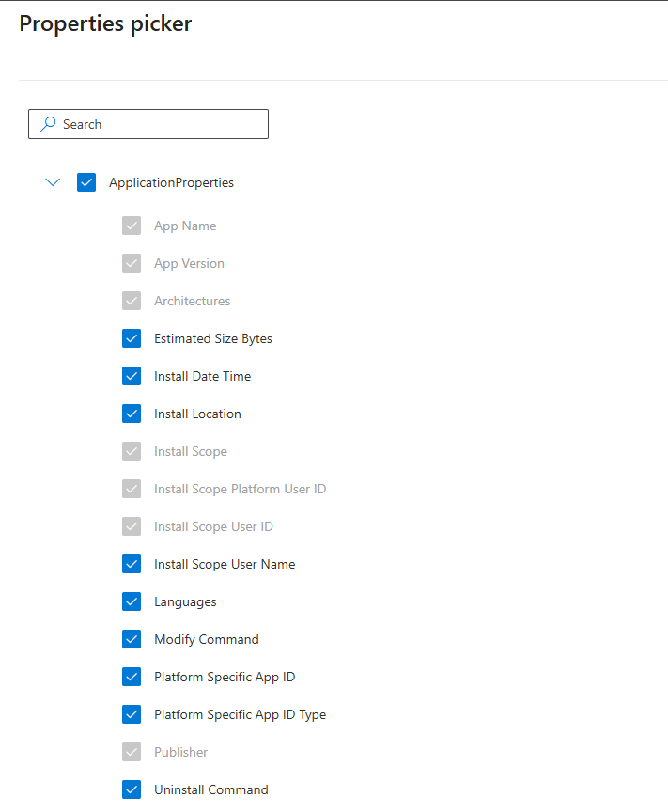Screen dimensions: 668x812
Task: Click the Platform Specific App ID label
Action: [x=225, y=678]
